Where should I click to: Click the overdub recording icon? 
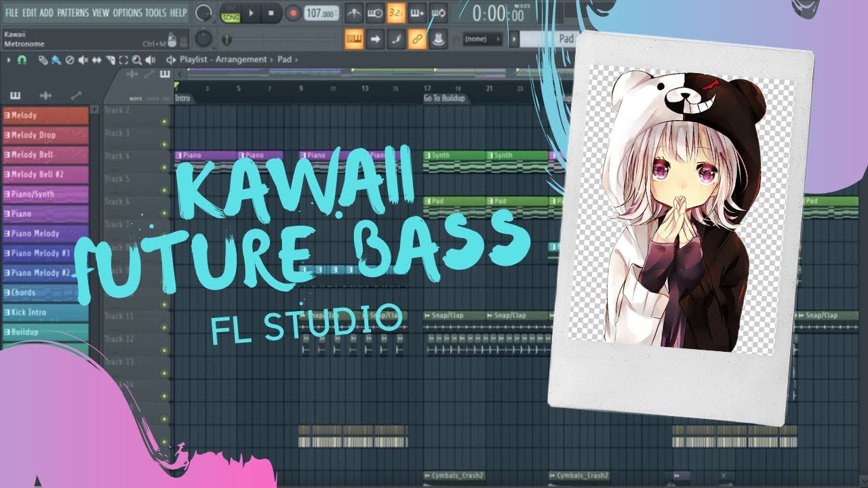417,13
